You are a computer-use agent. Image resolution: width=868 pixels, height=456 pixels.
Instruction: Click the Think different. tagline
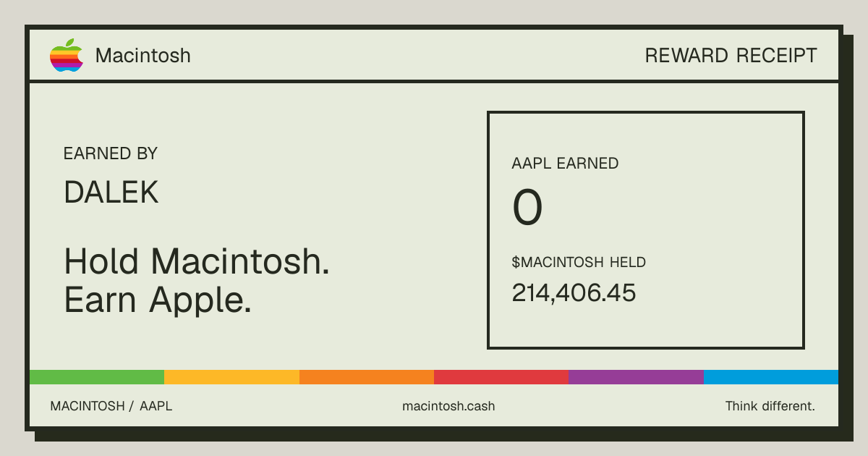[770, 406]
